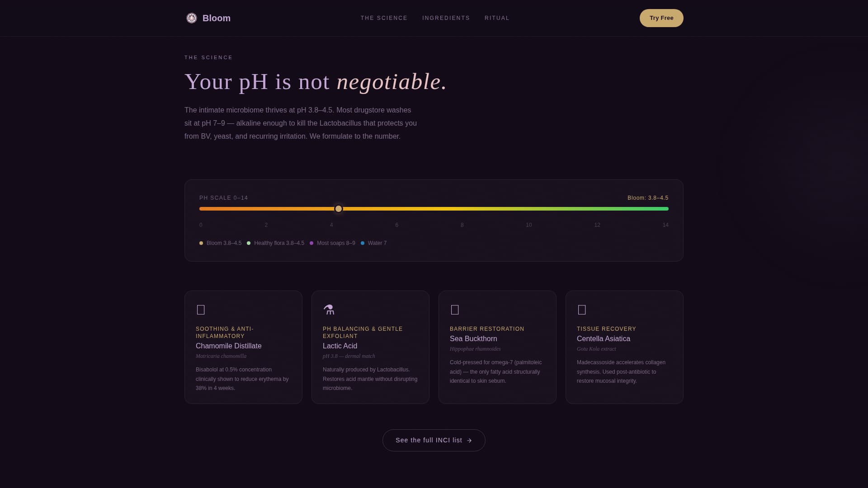
Task: Click the Bloom: 3.8–4.5 label
Action: (x=647, y=197)
